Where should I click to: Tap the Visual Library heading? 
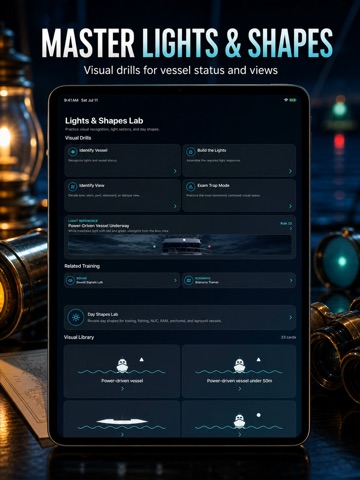(x=79, y=337)
